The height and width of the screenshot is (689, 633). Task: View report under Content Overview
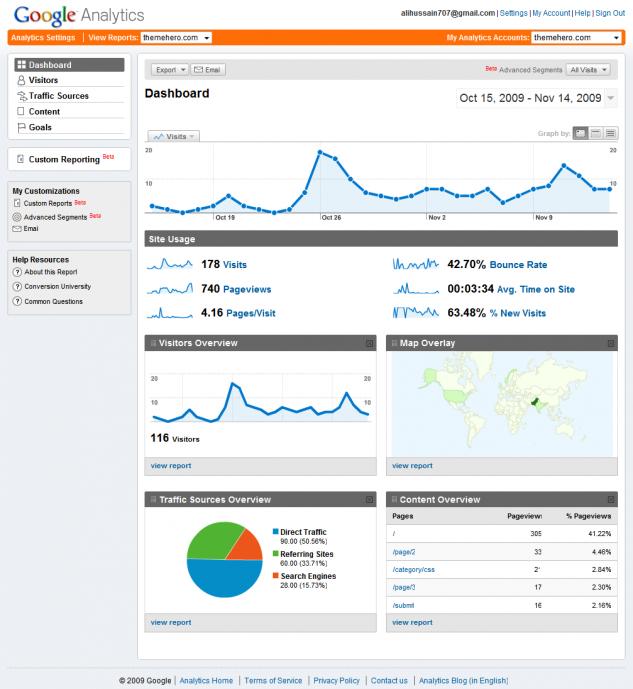(412, 623)
